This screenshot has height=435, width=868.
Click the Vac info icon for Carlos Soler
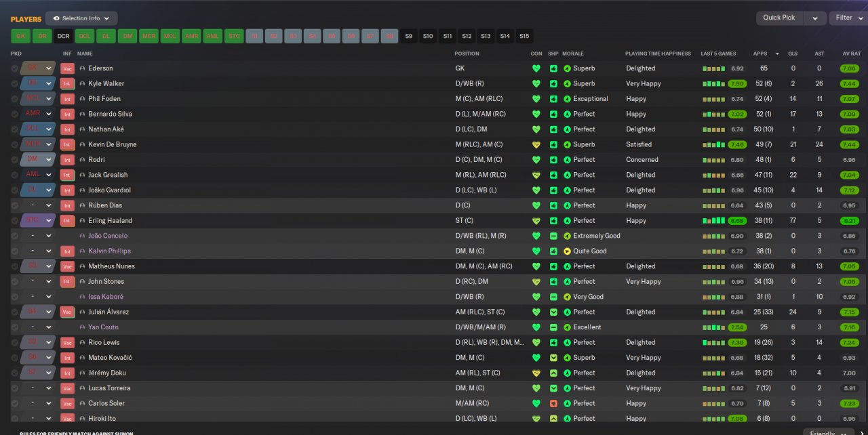67,404
